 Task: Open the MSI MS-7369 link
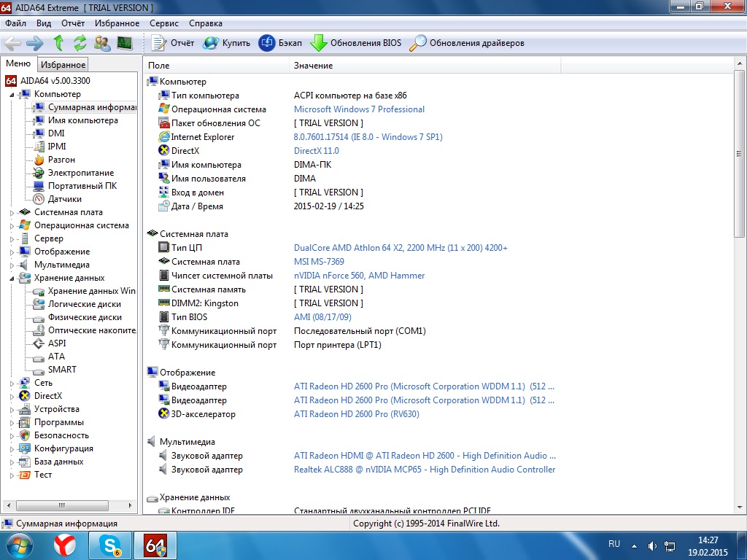pos(319,262)
